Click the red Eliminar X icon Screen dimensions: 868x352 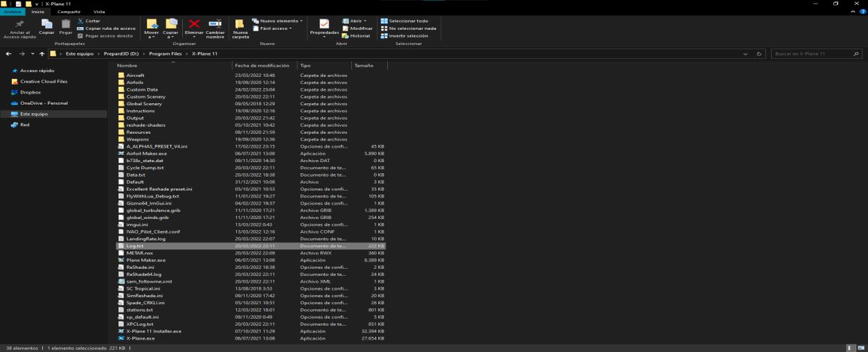tap(195, 25)
